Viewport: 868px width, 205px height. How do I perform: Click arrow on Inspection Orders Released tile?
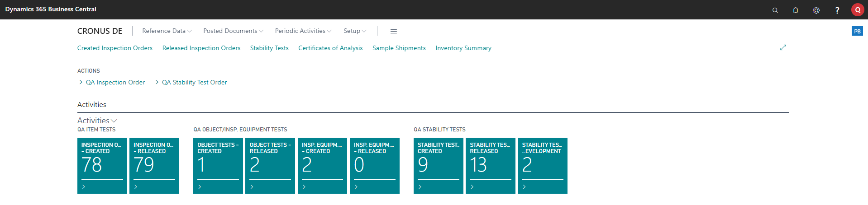(x=136, y=186)
